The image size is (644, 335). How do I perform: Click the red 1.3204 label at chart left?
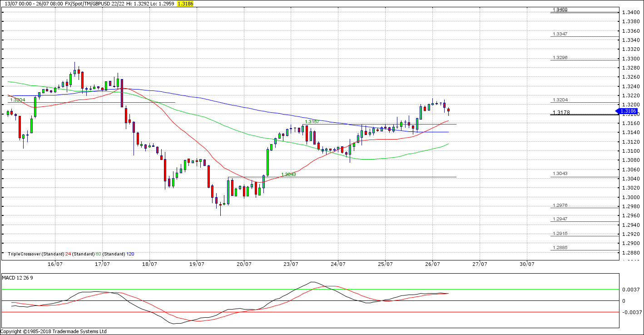(18, 100)
